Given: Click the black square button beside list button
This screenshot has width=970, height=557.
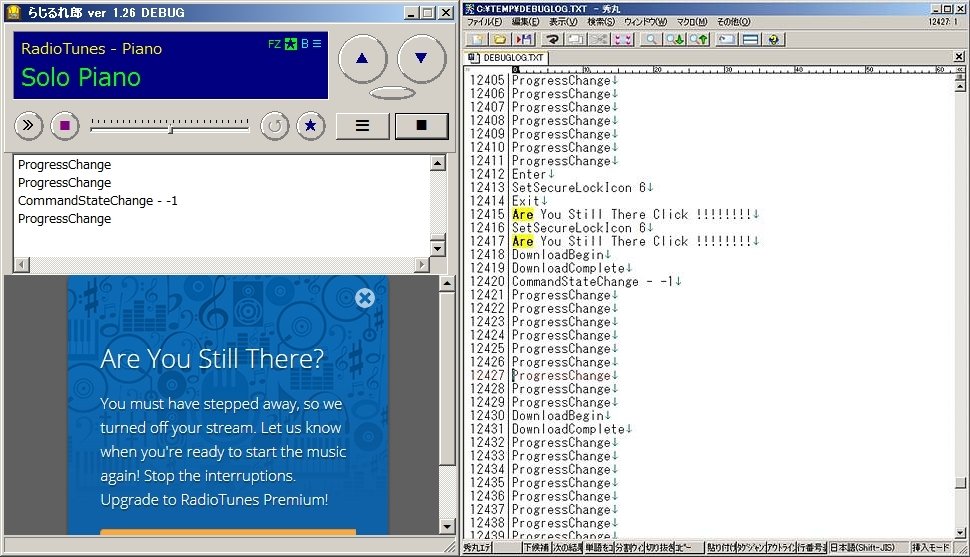Looking at the screenshot, I should (x=421, y=126).
